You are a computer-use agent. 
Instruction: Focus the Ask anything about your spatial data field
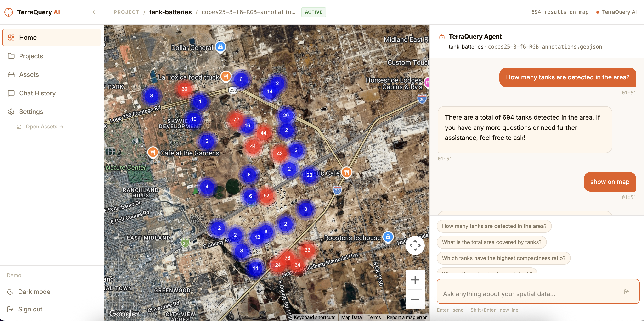coord(538,291)
